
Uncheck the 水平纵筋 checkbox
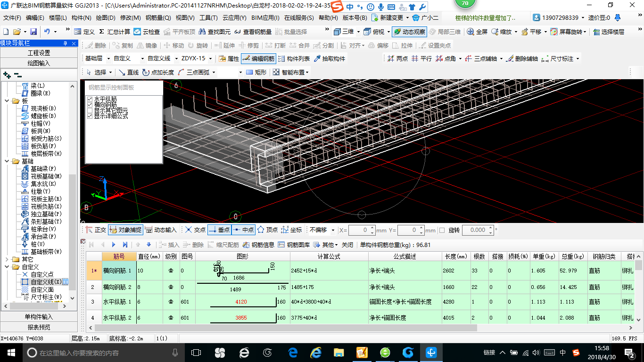coord(90,99)
